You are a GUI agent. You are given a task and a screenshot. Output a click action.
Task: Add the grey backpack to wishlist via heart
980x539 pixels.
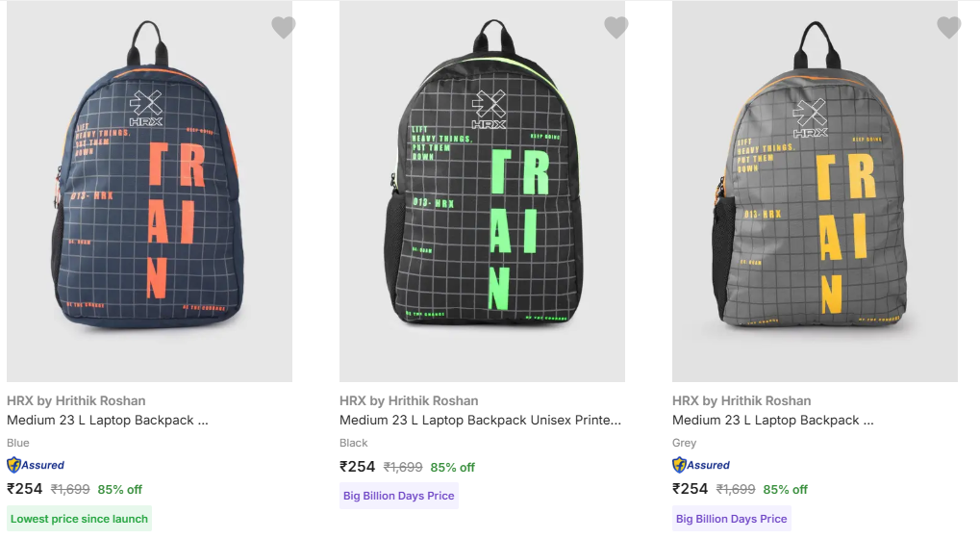point(948,28)
